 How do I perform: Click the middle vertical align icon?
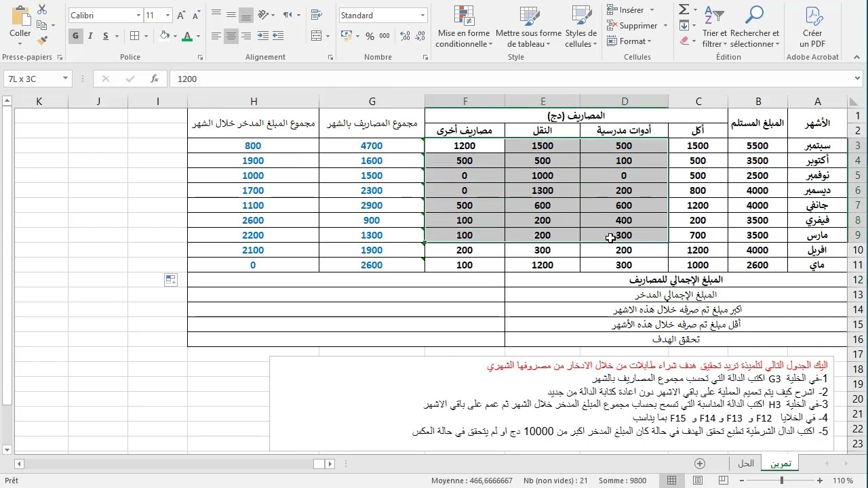[x=231, y=15]
